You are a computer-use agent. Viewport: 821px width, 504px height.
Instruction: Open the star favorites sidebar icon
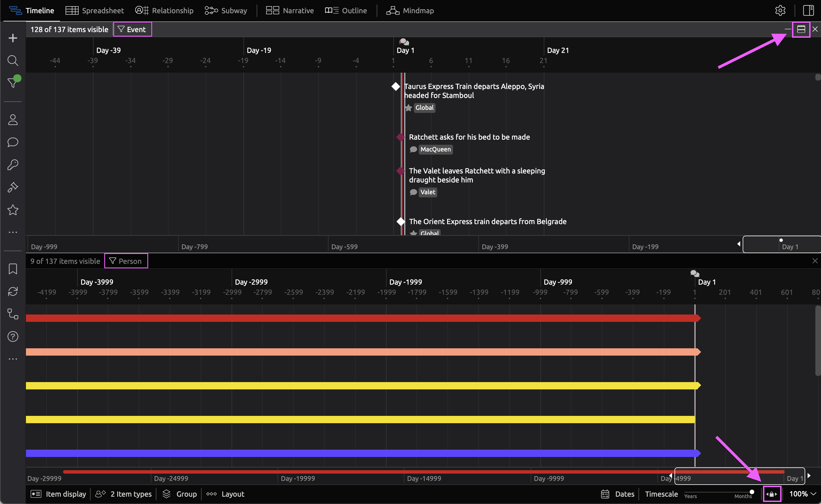(13, 210)
